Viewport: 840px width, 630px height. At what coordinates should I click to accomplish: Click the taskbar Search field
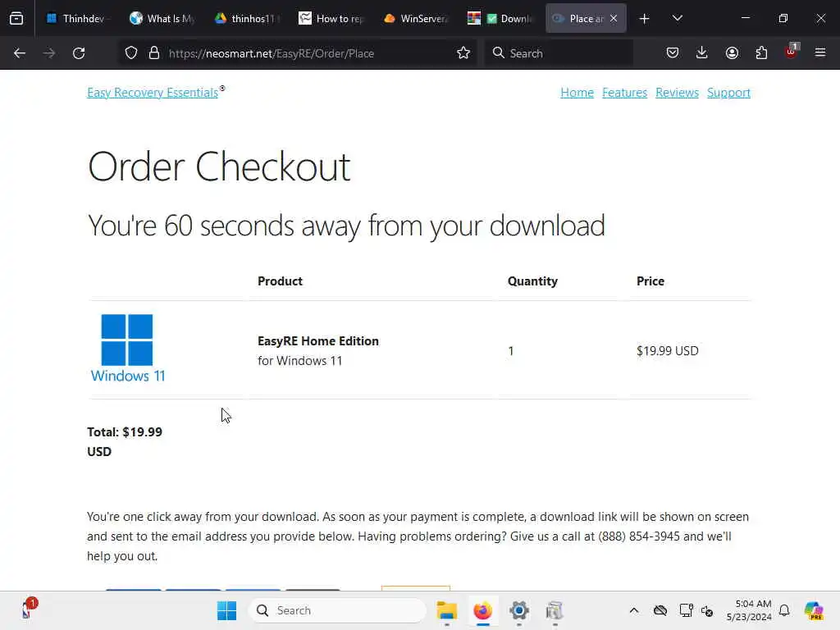pyautogui.click(x=337, y=610)
